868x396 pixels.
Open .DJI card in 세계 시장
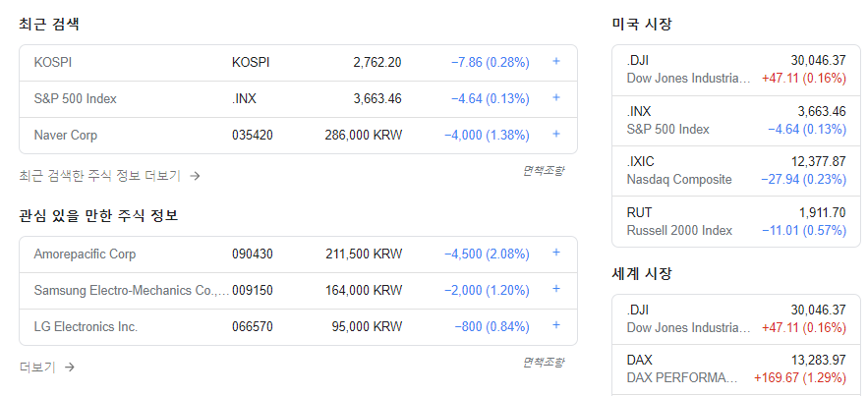coord(736,319)
